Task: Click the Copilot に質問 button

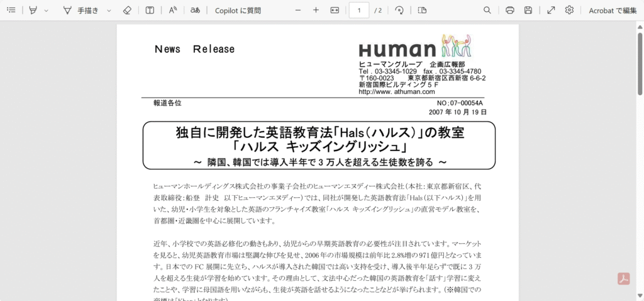Action: pyautogui.click(x=238, y=10)
